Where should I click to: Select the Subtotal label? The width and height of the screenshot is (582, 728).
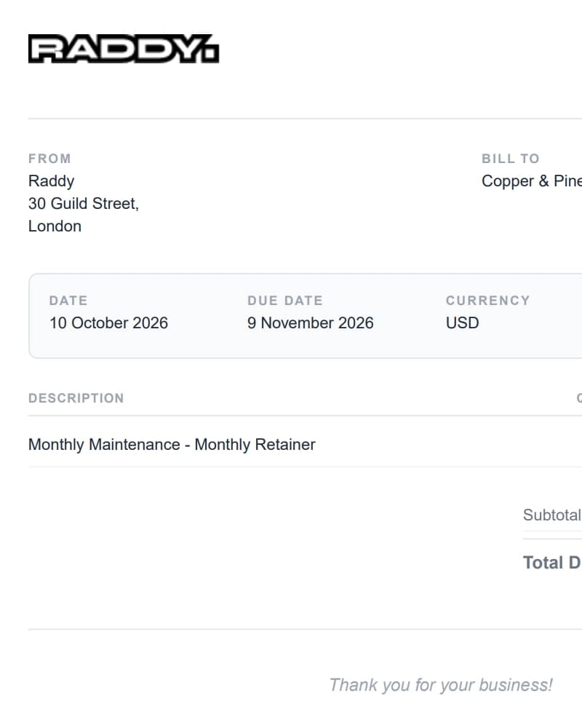click(x=552, y=515)
